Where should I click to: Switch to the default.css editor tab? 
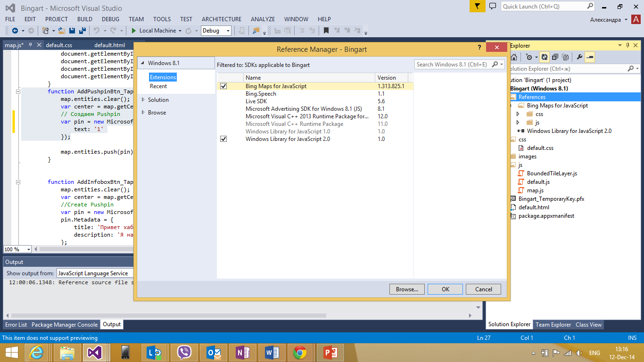click(59, 45)
